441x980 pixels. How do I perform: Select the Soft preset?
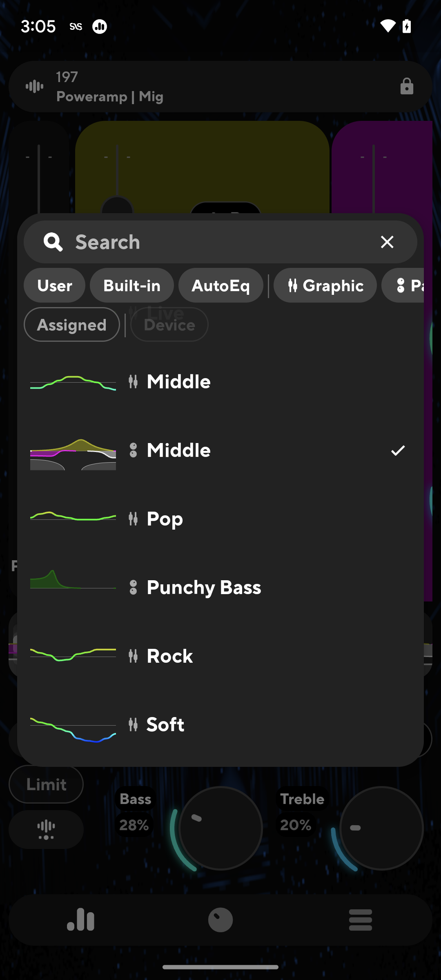[x=165, y=724]
